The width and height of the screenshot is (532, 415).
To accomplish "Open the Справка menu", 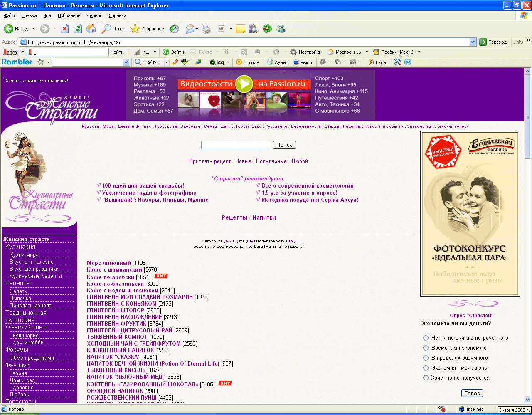I will coord(118,15).
